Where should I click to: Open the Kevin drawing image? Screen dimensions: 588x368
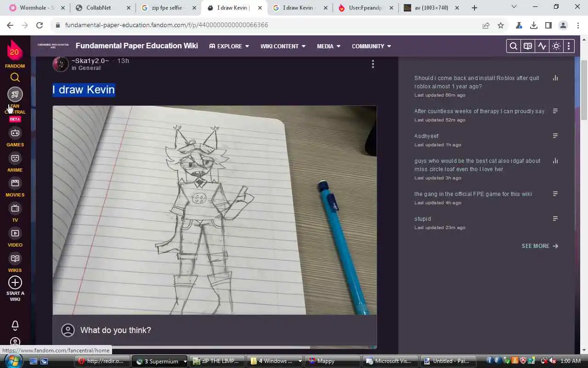(215, 210)
